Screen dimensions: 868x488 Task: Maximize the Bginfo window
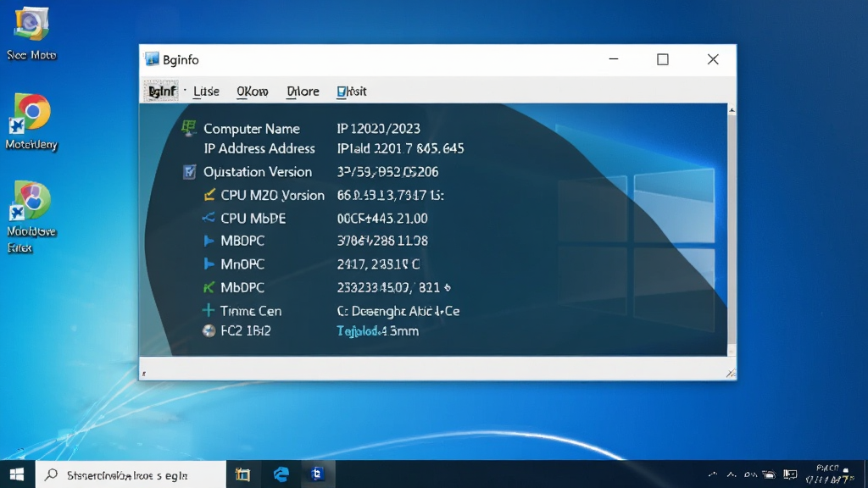point(663,59)
